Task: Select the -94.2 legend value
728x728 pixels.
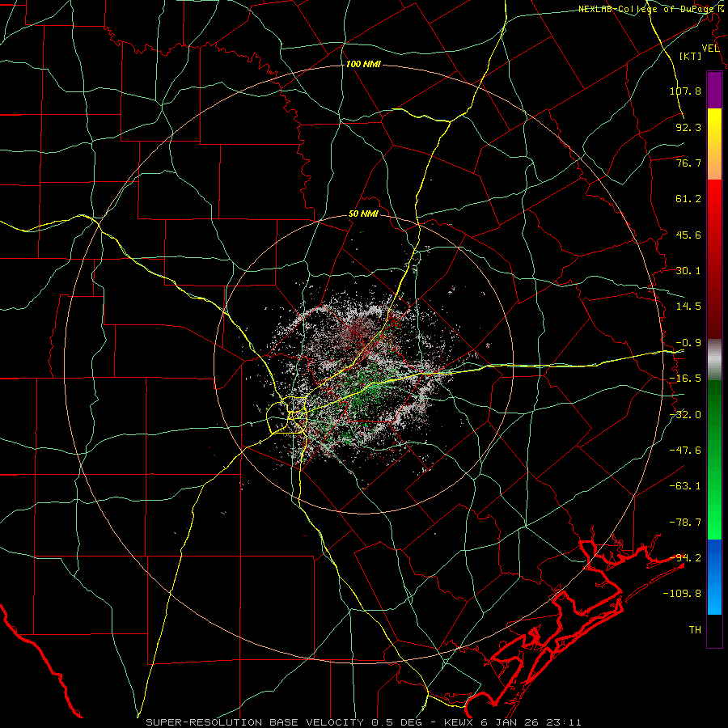Action: [685, 558]
